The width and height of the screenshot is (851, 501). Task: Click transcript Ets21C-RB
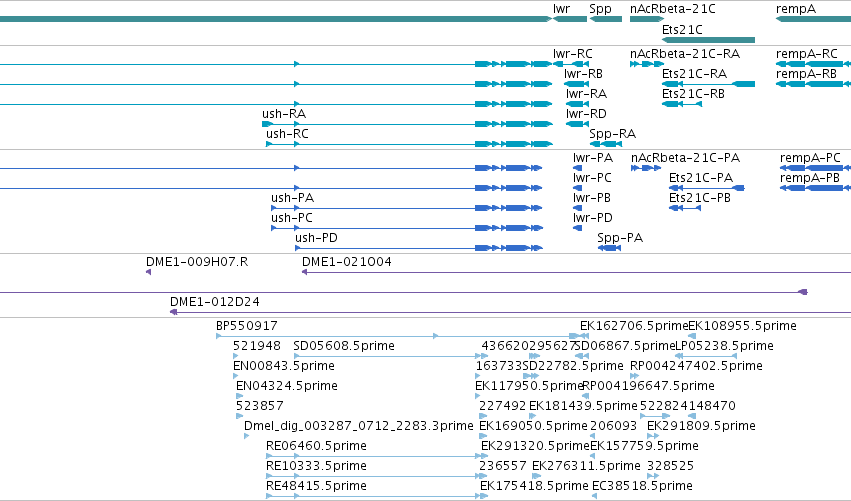(694, 94)
